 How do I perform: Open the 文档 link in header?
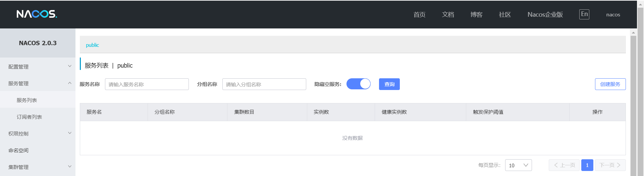[448, 14]
